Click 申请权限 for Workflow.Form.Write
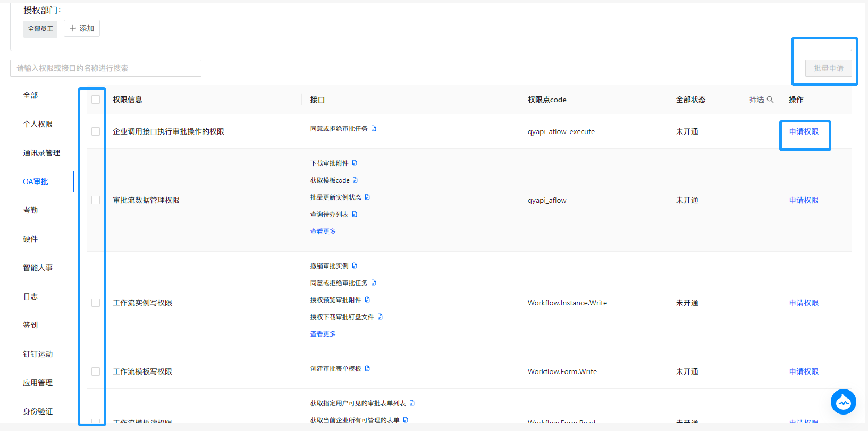This screenshot has width=868, height=431. [803, 371]
